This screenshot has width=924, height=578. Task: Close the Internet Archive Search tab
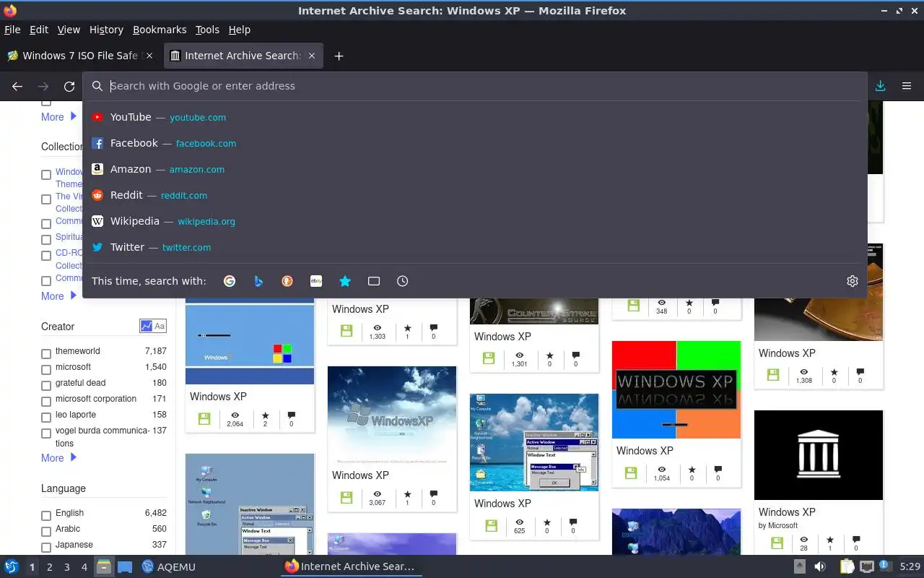coord(312,56)
